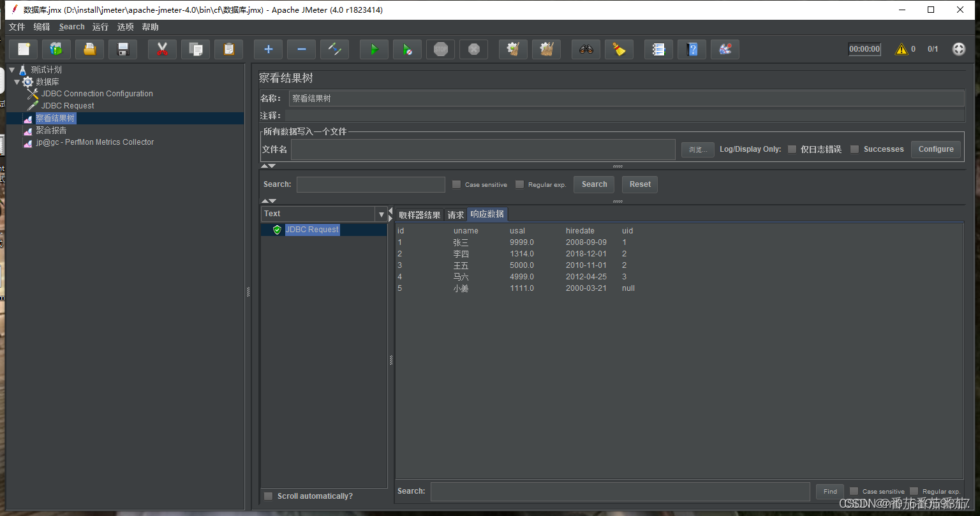Viewport: 980px width, 516px height.
Task: Click the Toggle enable/disable icon
Action: pos(335,49)
